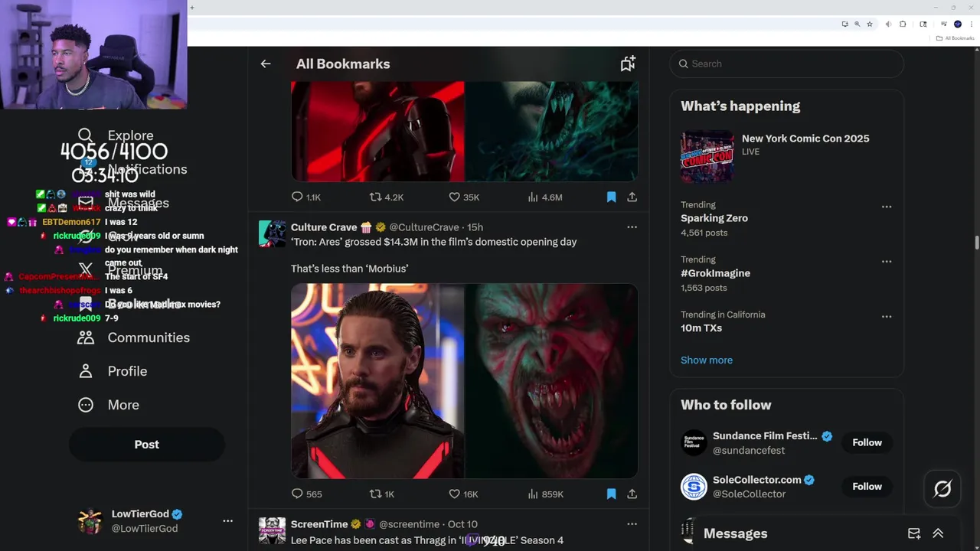Open the Morbius vampire image
Viewport: 980px width, 551px height.
[552, 381]
